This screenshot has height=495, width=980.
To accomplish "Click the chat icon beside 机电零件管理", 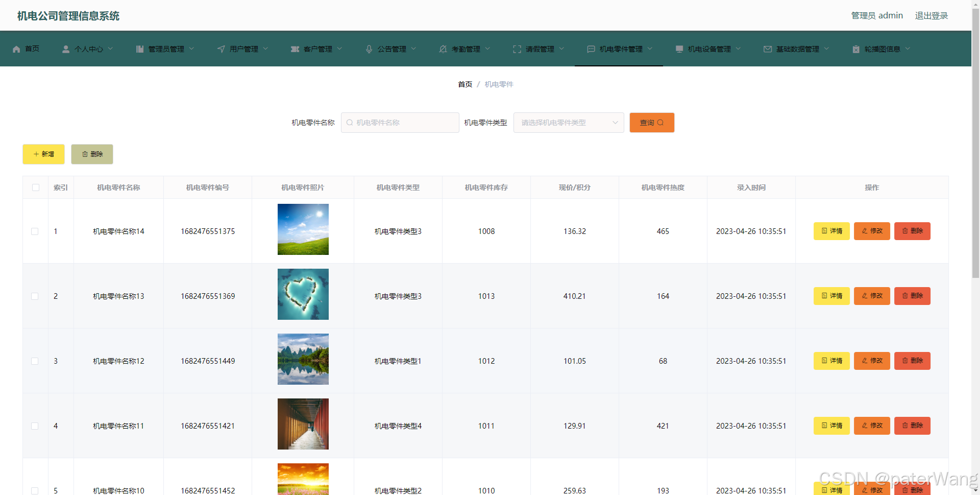I will [591, 49].
